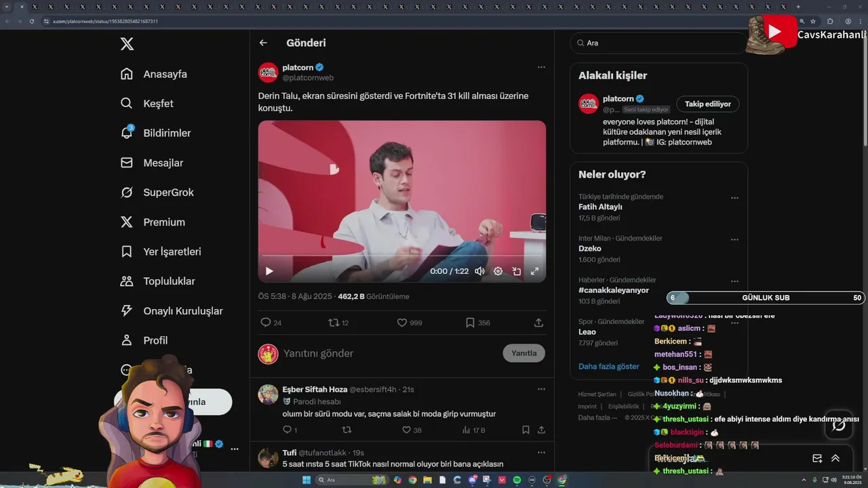
Task: Open Topluluklar communities
Action: coord(157,281)
